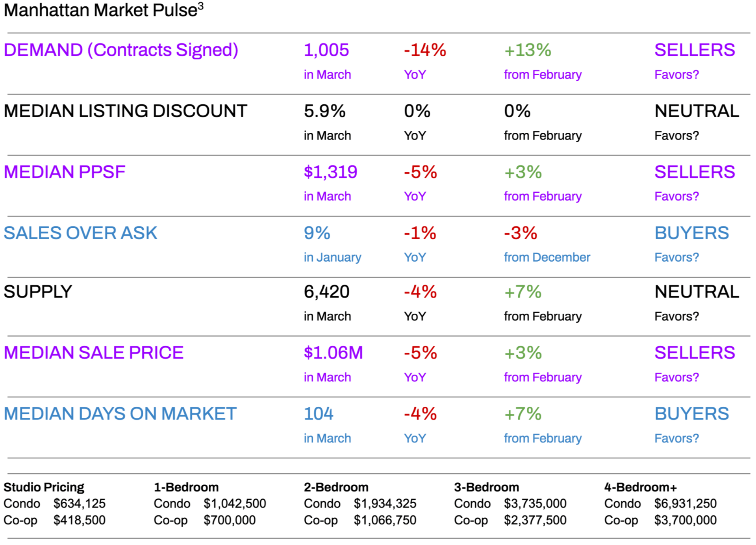Click the 2-Bedroom condo price $1,934,325
This screenshot has height=545, width=756.
click(385, 504)
